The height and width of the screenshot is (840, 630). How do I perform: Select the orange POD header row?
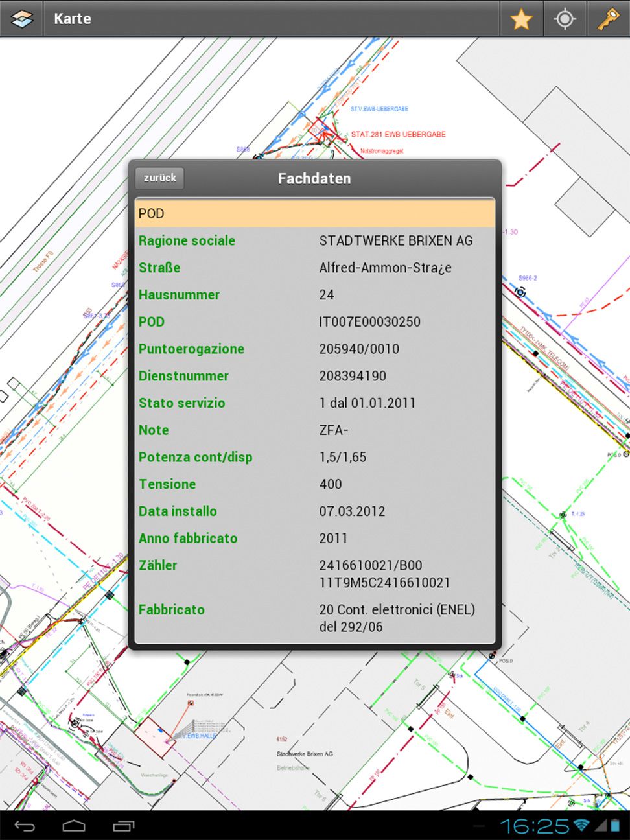(x=314, y=213)
